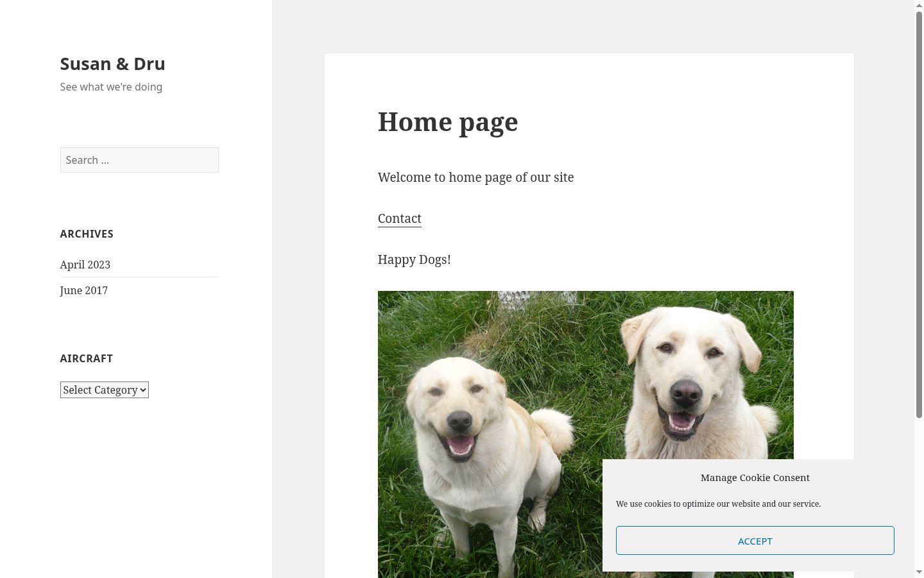Viewport: 924px width, 578px height.
Task: Expand the Select Category dropdown
Action: tap(105, 390)
